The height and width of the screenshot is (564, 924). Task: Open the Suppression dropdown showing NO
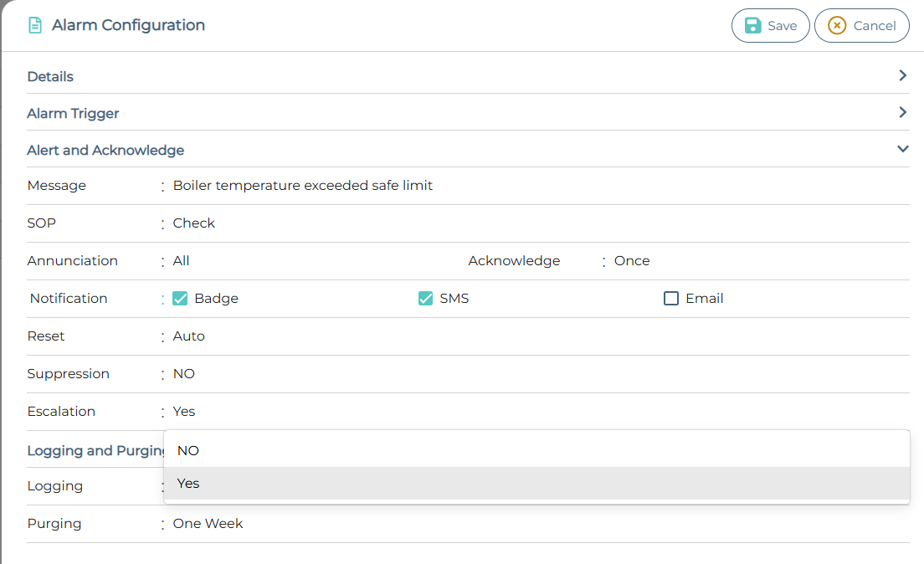[x=536, y=374]
